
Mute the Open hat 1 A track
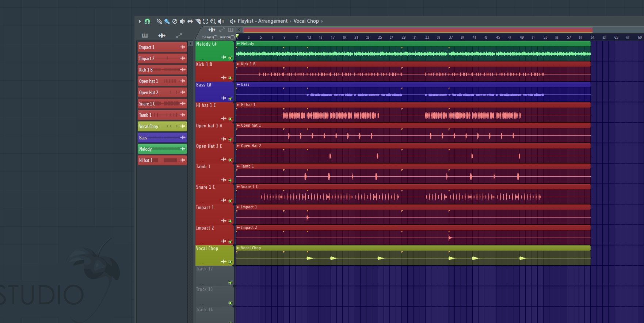click(230, 139)
